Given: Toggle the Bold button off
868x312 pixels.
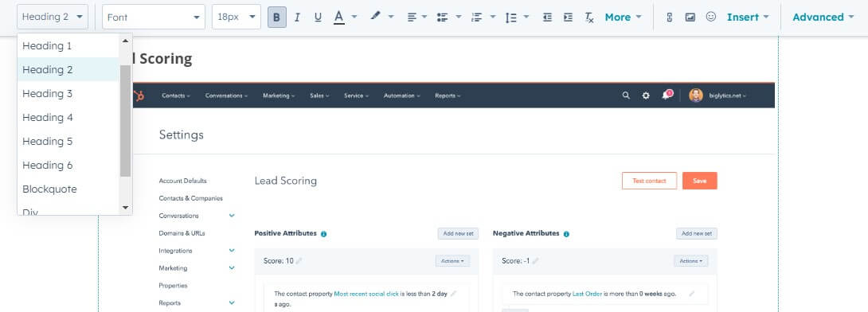Looking at the screenshot, I should 277,18.
